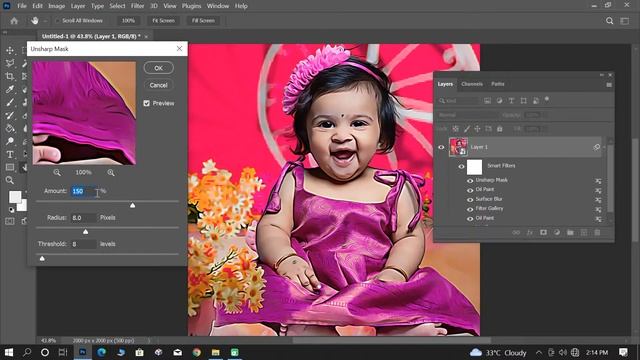Click the Fit Screen button
Image resolution: width=640 pixels, height=360 pixels.
(x=163, y=20)
